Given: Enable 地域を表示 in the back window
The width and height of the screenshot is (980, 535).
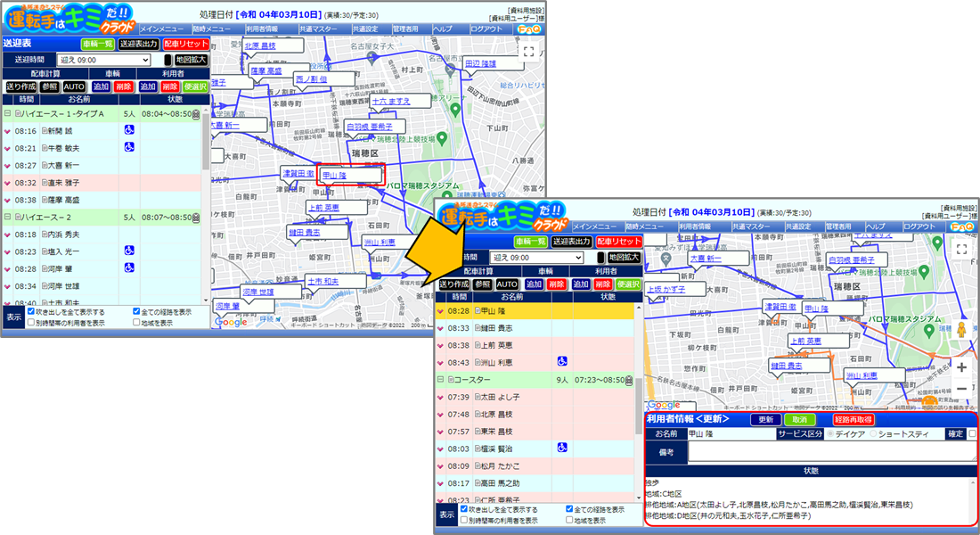Looking at the screenshot, I should [136, 323].
